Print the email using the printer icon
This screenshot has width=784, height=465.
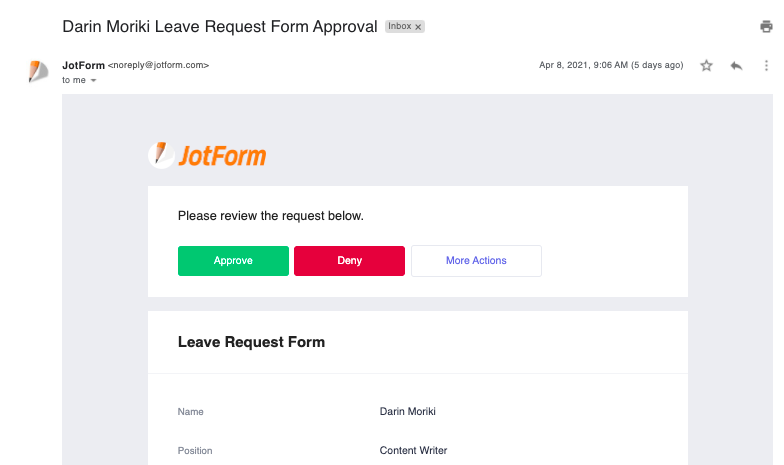tap(766, 27)
